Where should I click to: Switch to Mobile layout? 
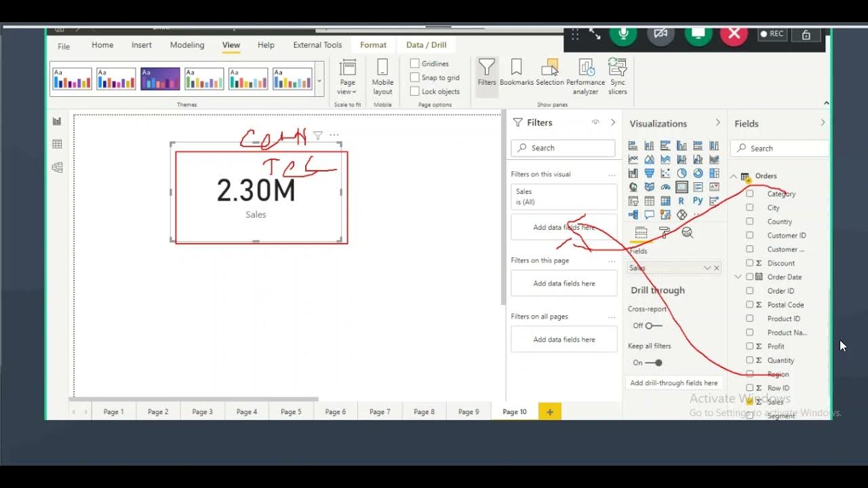click(382, 77)
